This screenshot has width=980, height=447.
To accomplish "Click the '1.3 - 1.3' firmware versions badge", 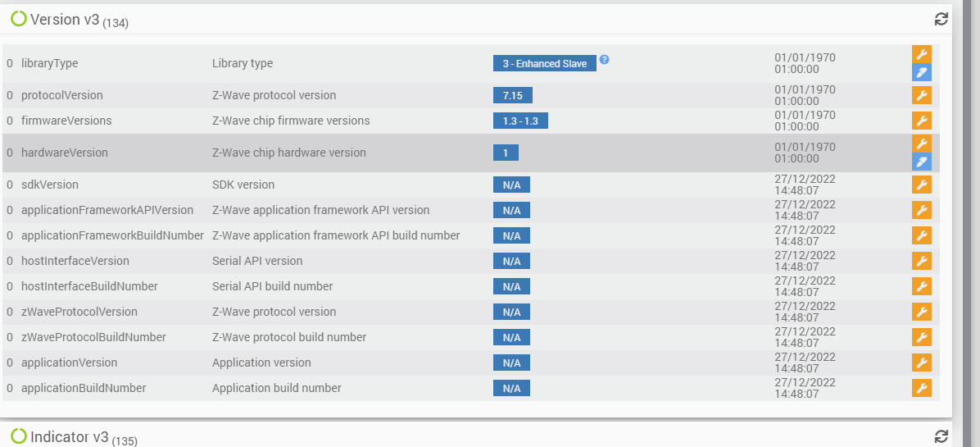I will tap(520, 121).
